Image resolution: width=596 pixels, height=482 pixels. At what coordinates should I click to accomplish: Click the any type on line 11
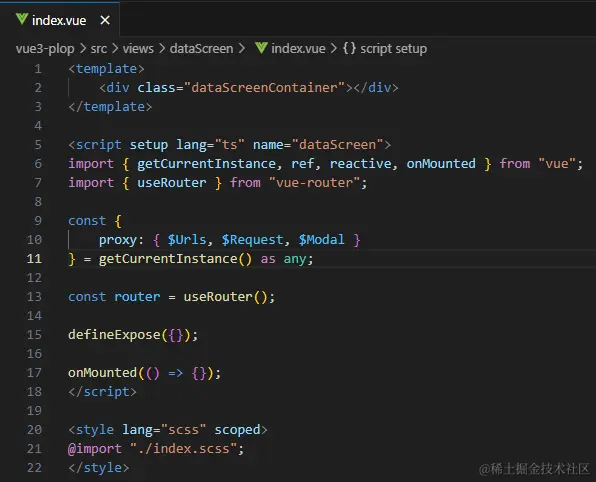click(295, 259)
